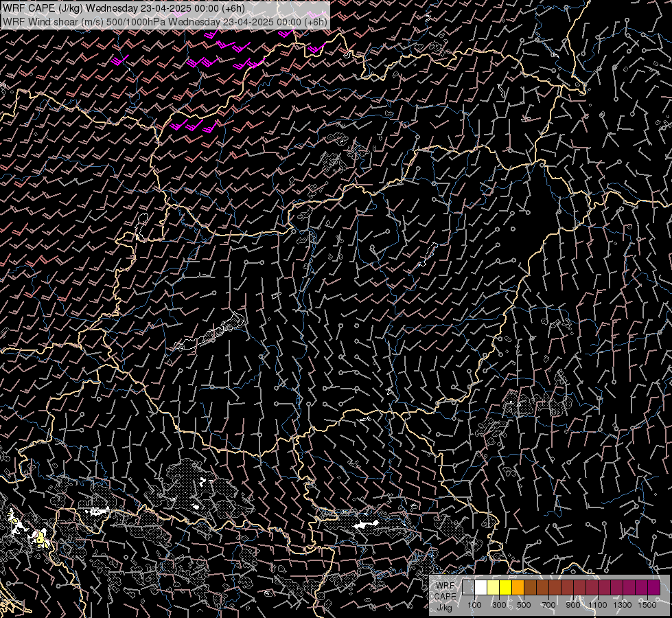Image resolution: width=672 pixels, height=618 pixels.
Task: Click the WRF Wind shear 500/1000hPa title line
Action: (165, 22)
